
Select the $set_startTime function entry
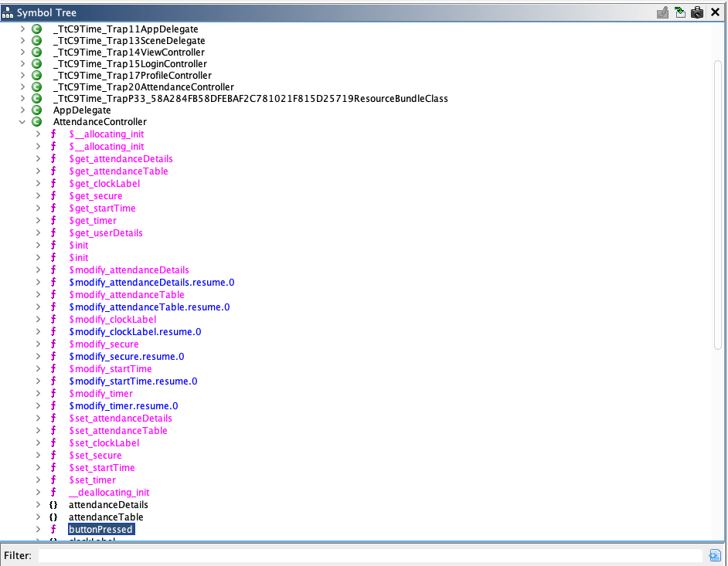[102, 468]
